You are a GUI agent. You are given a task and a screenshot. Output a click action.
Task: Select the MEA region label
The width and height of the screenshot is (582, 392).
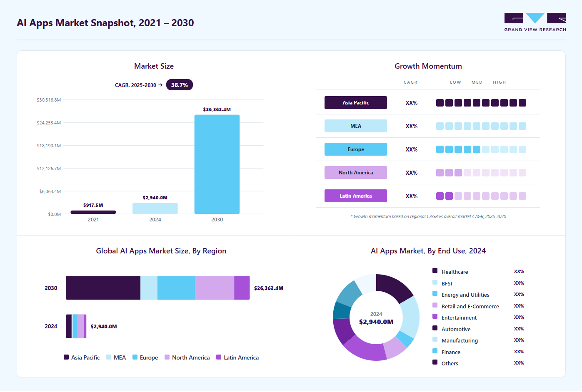[x=356, y=126]
